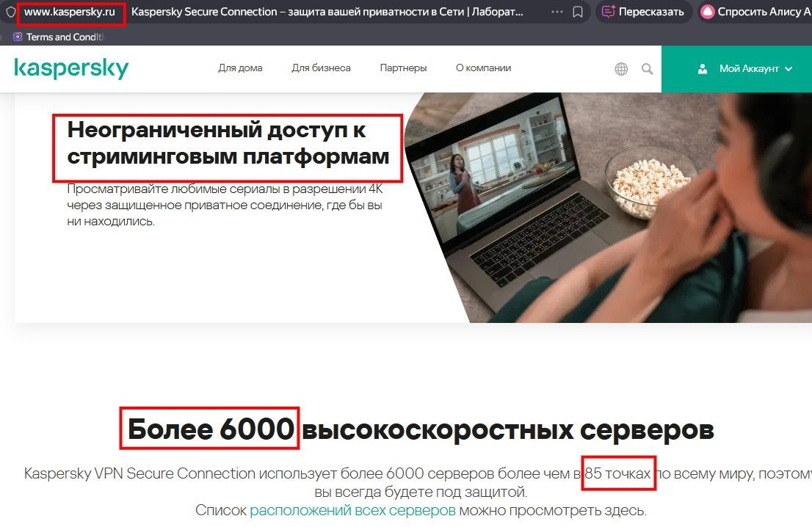Open the Партнеры menu

click(x=403, y=68)
